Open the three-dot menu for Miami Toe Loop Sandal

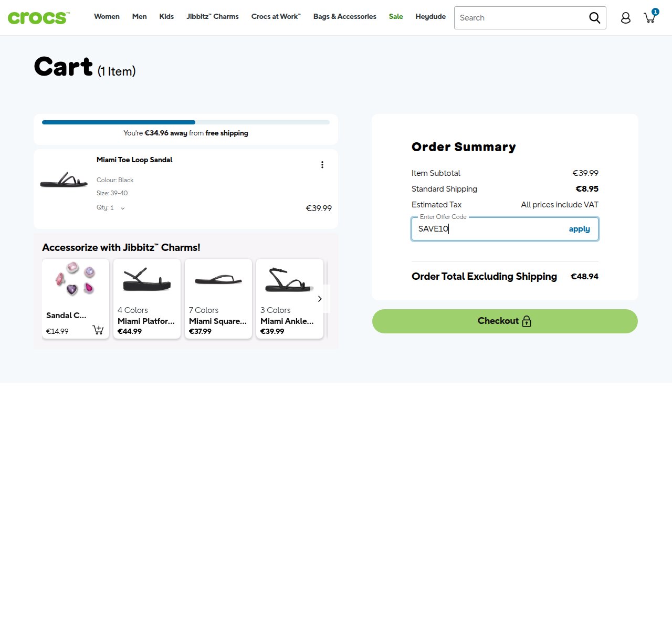pyautogui.click(x=322, y=165)
